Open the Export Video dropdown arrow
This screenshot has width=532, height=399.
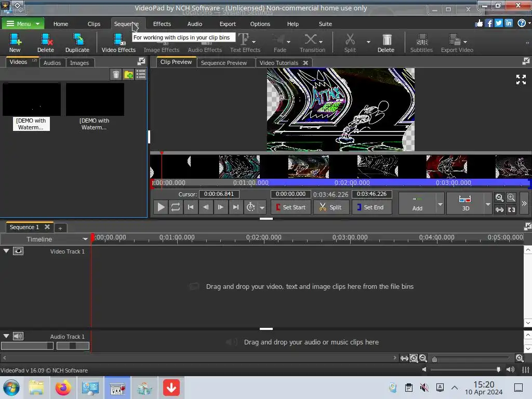pos(465,42)
